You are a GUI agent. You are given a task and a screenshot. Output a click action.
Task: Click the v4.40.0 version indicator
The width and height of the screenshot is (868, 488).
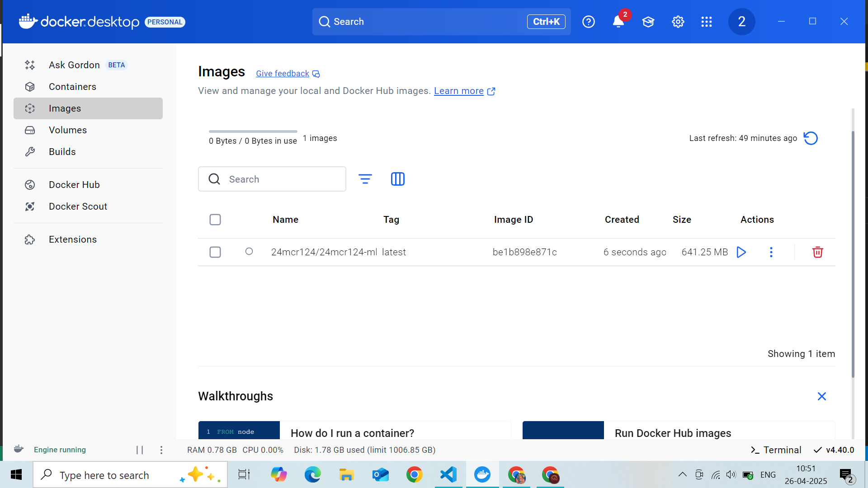[x=834, y=450]
